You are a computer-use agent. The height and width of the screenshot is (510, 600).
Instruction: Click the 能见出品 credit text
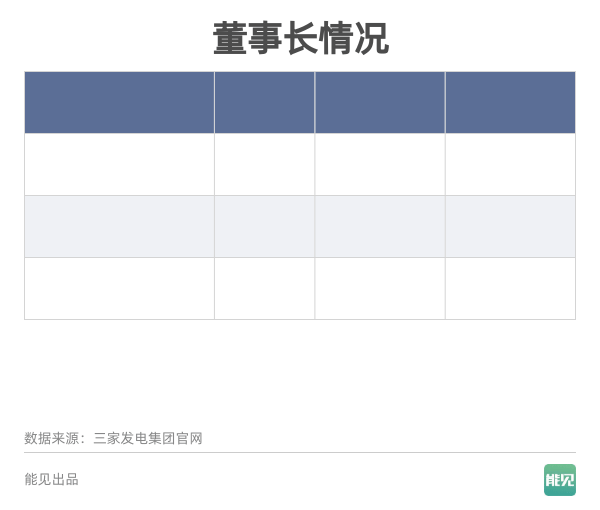[x=51, y=479]
